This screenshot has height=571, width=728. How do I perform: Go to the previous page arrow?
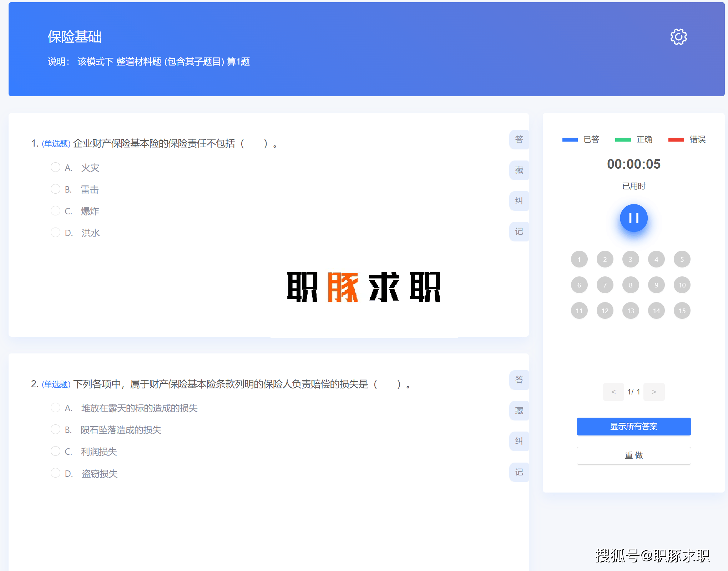pyautogui.click(x=613, y=392)
